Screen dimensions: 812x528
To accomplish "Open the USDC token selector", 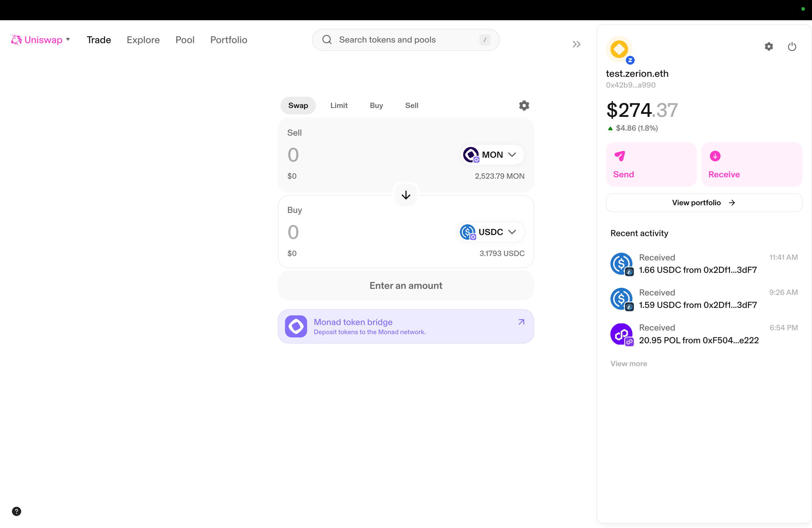I will click(489, 232).
